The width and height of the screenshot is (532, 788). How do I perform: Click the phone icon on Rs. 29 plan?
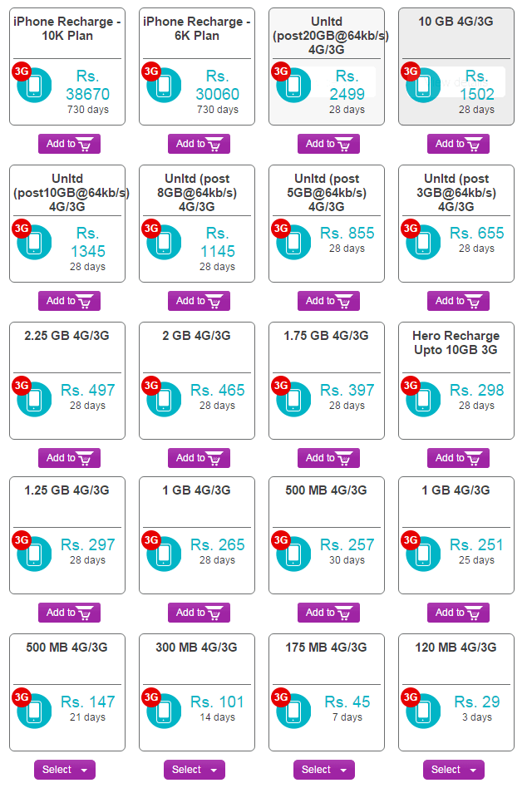(x=423, y=712)
